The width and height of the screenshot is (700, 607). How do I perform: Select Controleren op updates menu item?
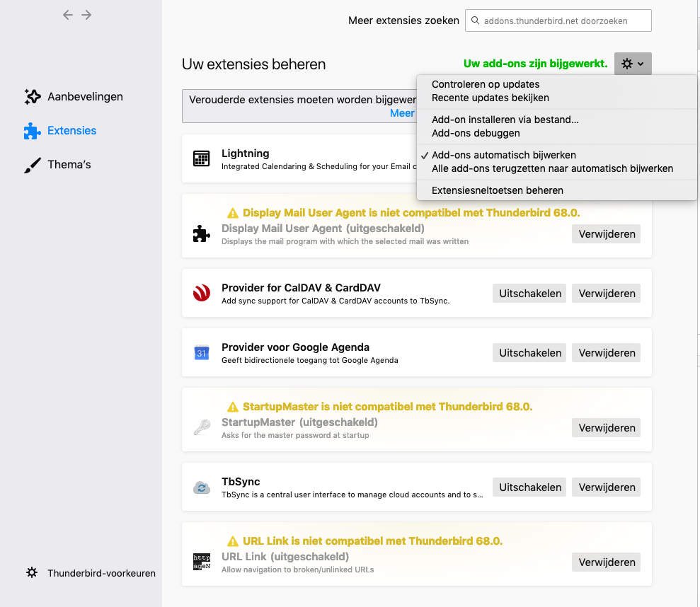click(x=486, y=84)
